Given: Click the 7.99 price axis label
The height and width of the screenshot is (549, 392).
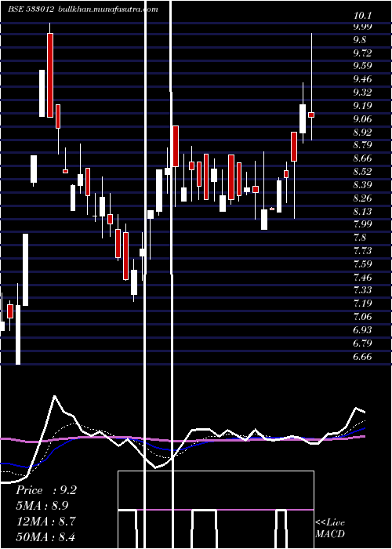Looking at the screenshot, I should click(x=362, y=224).
